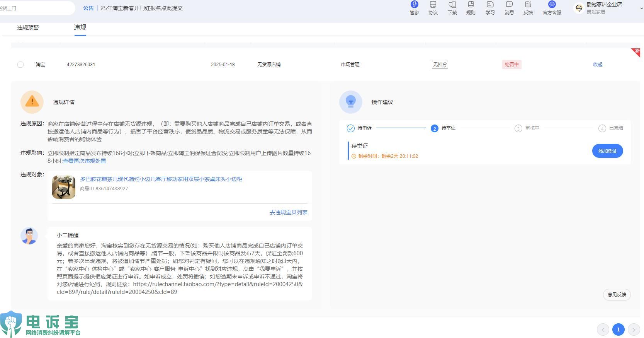This screenshot has height=338, width=644.
Task: Click the step 2 待举证 circle
Action: (434, 128)
